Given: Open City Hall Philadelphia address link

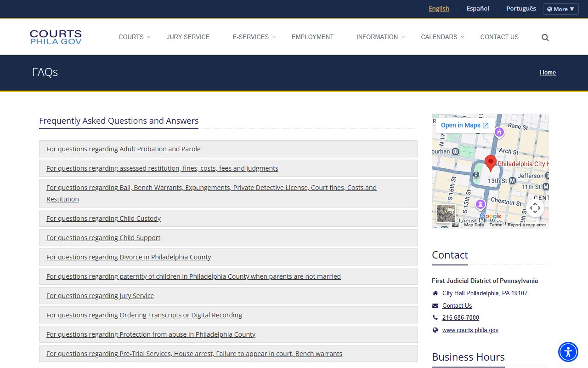Looking at the screenshot, I should click(x=485, y=293).
